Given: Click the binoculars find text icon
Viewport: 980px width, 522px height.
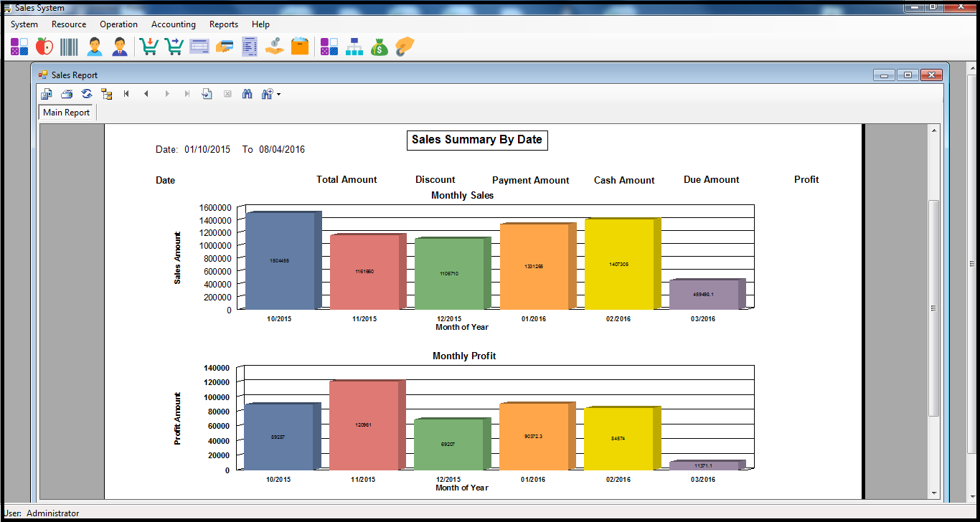Looking at the screenshot, I should tap(248, 94).
